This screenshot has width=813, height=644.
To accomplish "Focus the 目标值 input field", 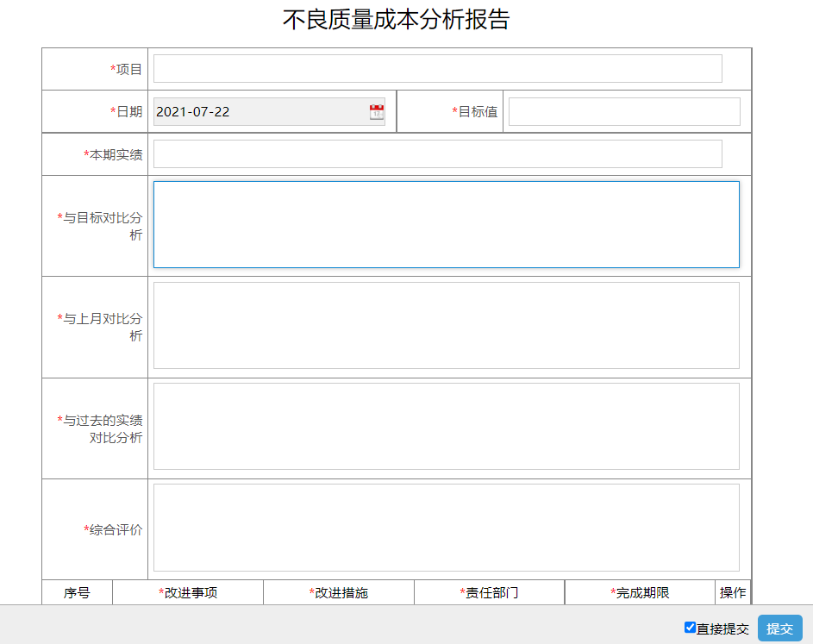I will pos(624,111).
